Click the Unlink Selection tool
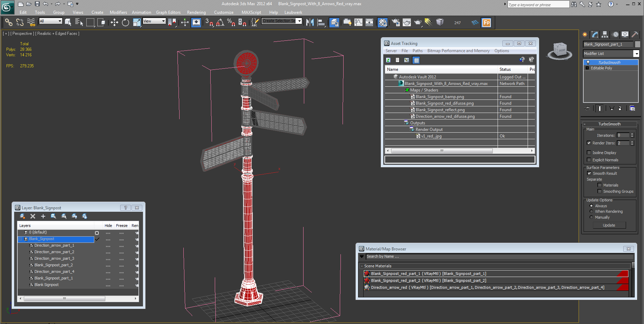Image resolution: width=644 pixels, height=324 pixels. 20,22
